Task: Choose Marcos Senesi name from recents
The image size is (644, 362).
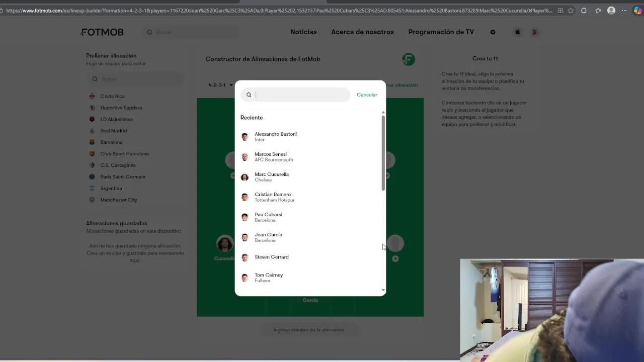Action: tap(271, 154)
